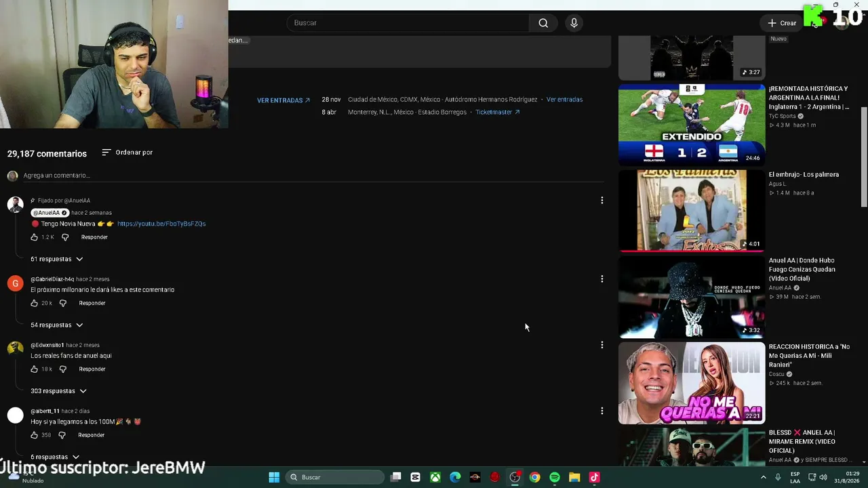Open Task View from the taskbar
This screenshot has width=868, height=488.
coord(396,477)
